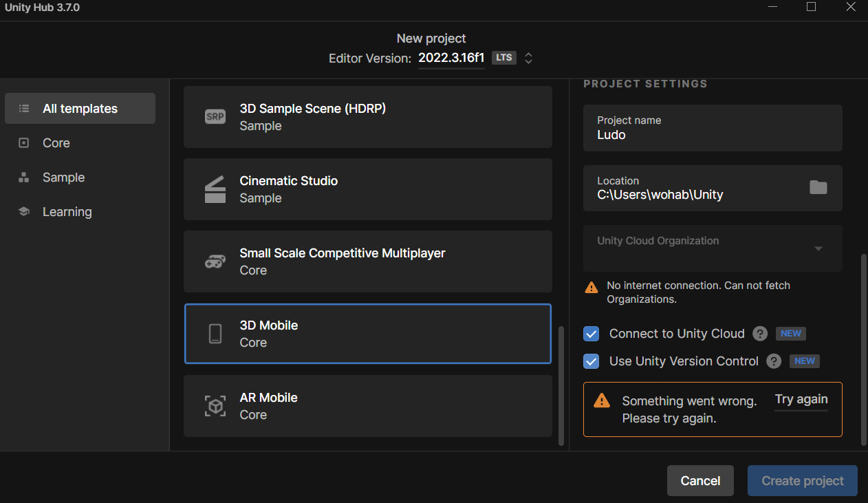Screen dimensions: 868x503
Task: Click the Project name field containing Ludo
Action: [713, 128]
